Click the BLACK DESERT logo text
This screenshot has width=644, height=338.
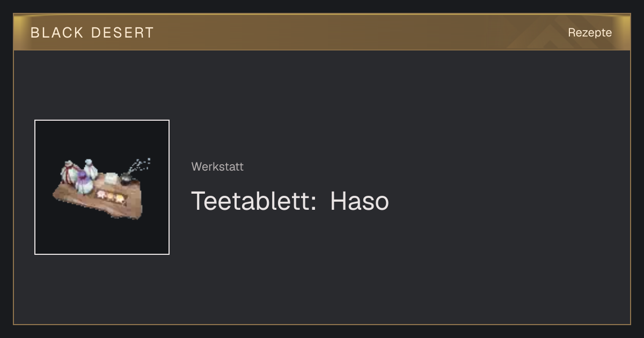[x=92, y=33]
